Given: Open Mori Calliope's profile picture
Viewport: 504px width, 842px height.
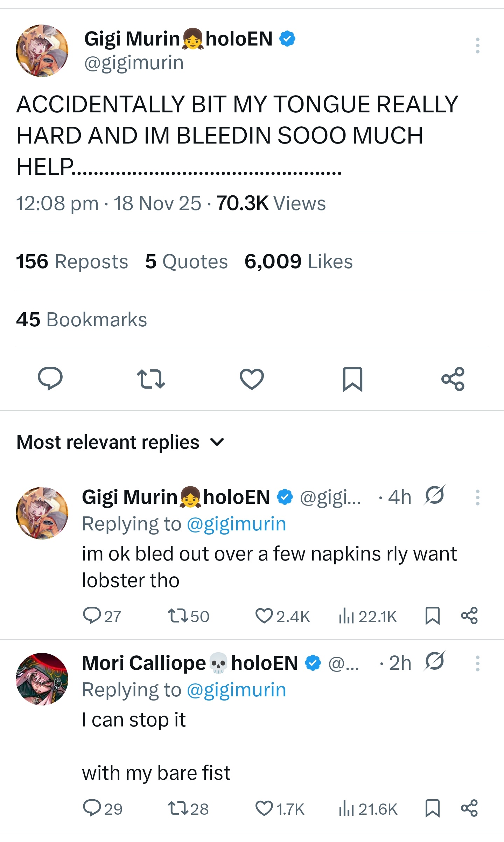Looking at the screenshot, I should pyautogui.click(x=42, y=679).
